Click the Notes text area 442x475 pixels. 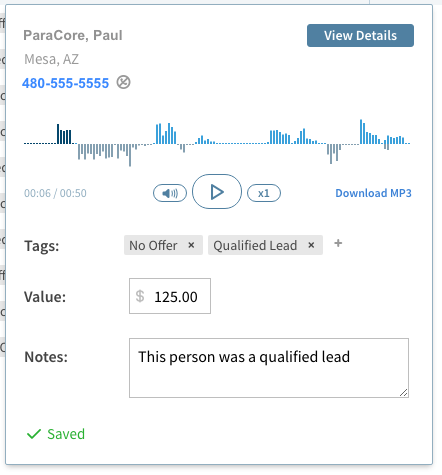pos(269,368)
